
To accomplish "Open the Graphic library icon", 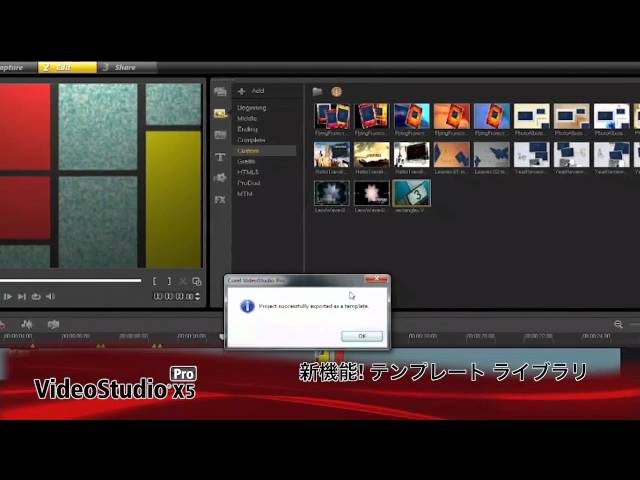I will click(x=220, y=178).
